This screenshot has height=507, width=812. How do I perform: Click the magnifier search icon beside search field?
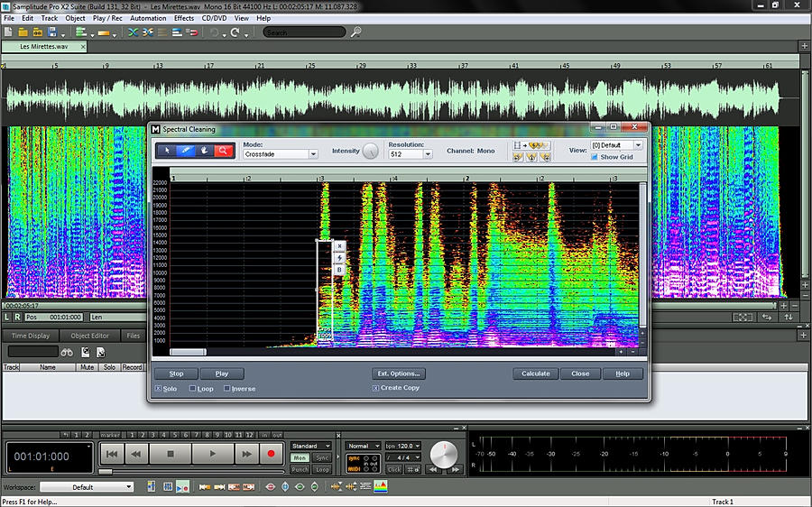[x=355, y=32]
